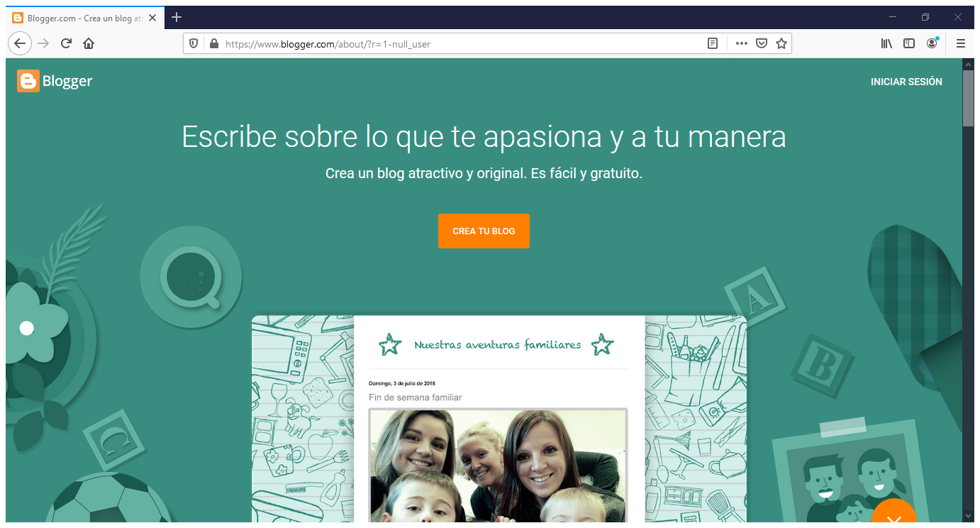The height and width of the screenshot is (528, 980).
Task: Open page actions three-dot menu
Action: click(x=741, y=43)
